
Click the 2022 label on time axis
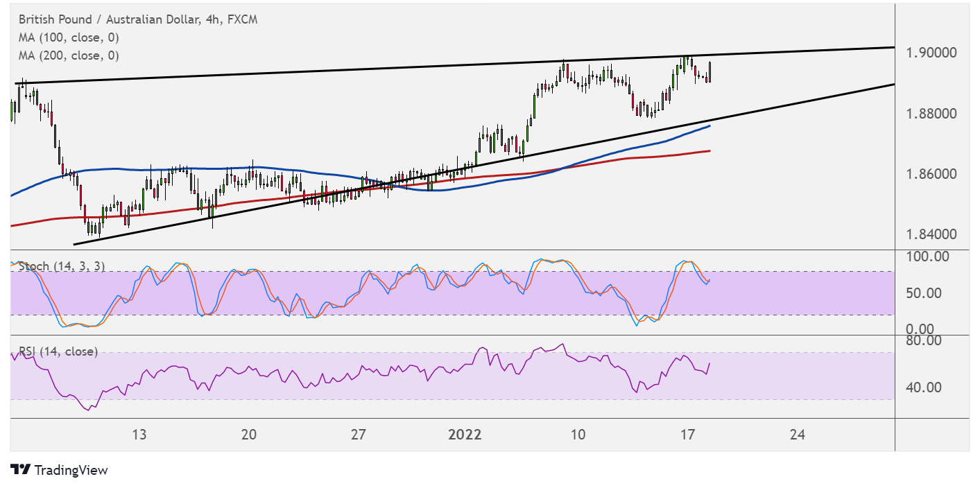(x=465, y=435)
